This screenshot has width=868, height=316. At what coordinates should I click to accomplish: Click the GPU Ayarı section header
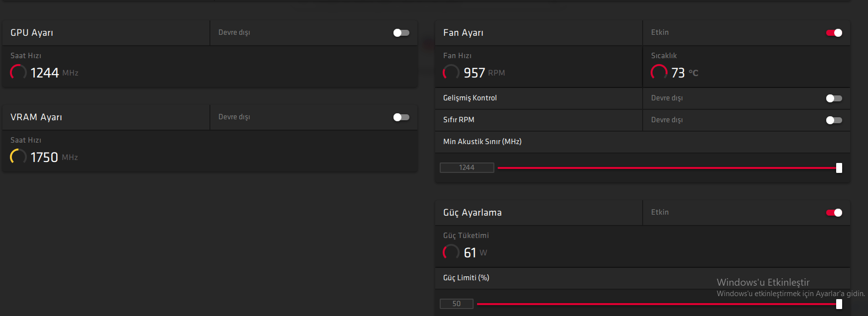point(32,33)
